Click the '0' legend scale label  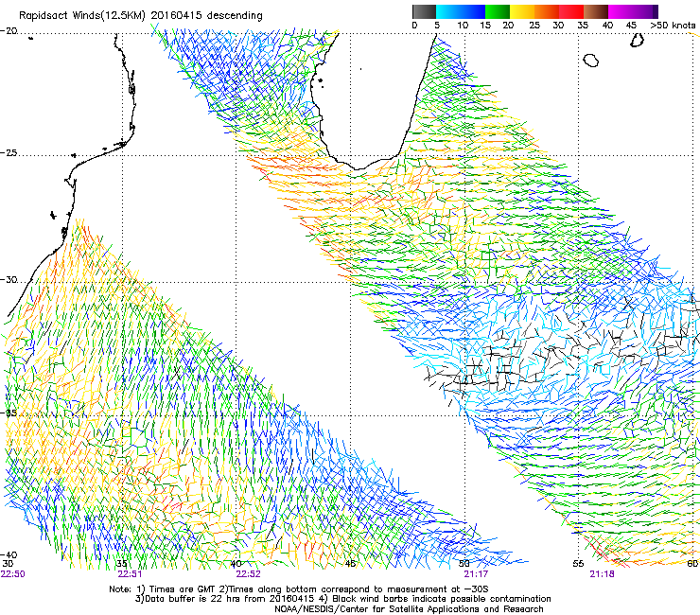[414, 25]
